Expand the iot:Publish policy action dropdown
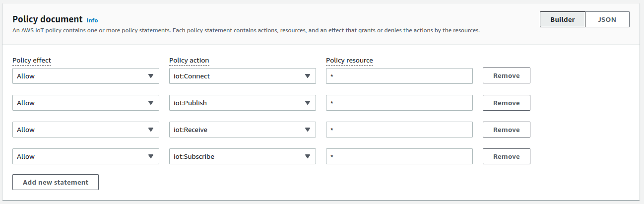This screenshot has height=204, width=644. click(242, 103)
